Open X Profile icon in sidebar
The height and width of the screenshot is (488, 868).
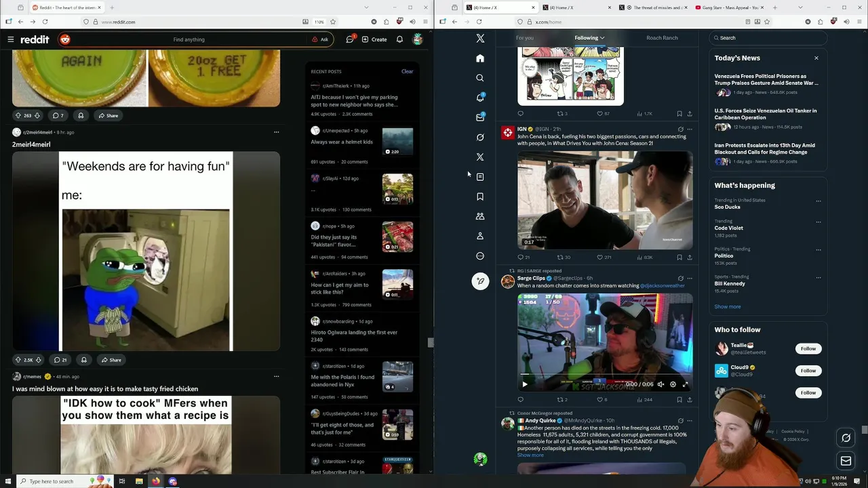480,236
